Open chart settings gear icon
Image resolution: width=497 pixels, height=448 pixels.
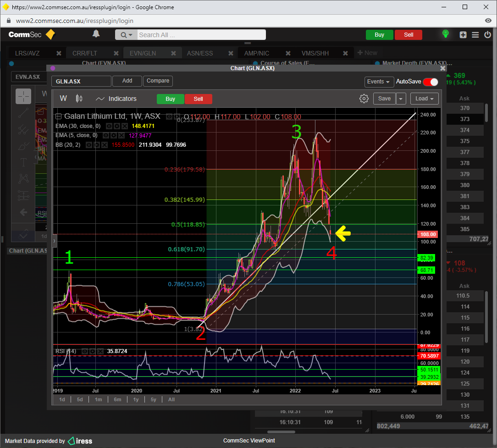(364, 99)
